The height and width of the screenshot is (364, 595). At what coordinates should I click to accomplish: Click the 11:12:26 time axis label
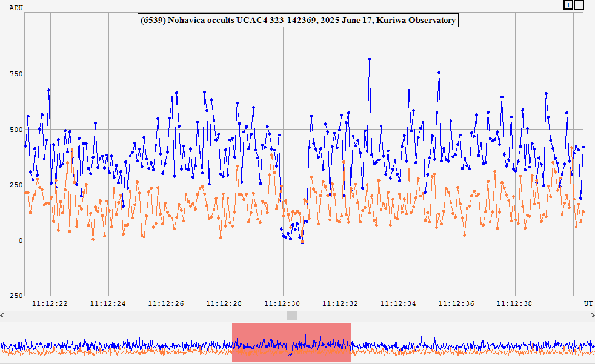[x=166, y=303]
